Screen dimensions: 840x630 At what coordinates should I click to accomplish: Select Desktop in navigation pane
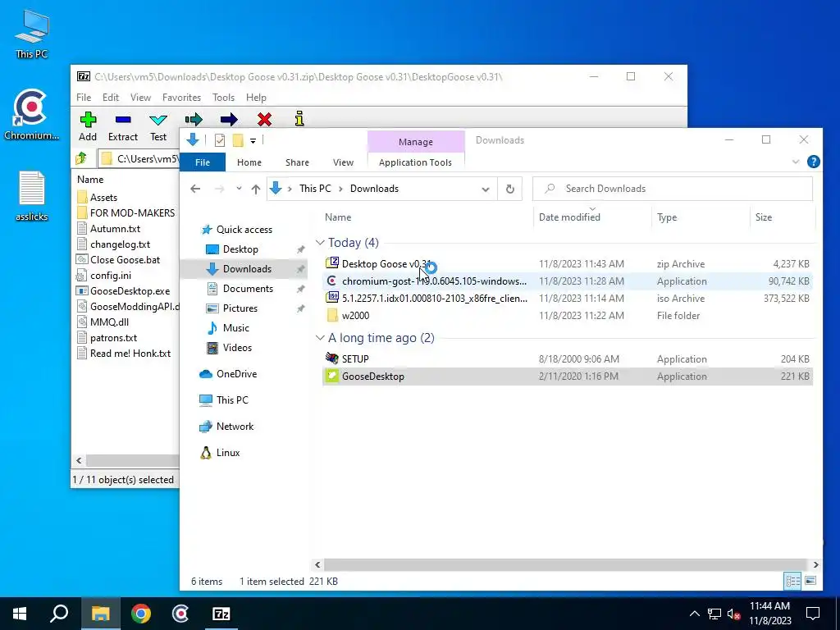[232, 249]
